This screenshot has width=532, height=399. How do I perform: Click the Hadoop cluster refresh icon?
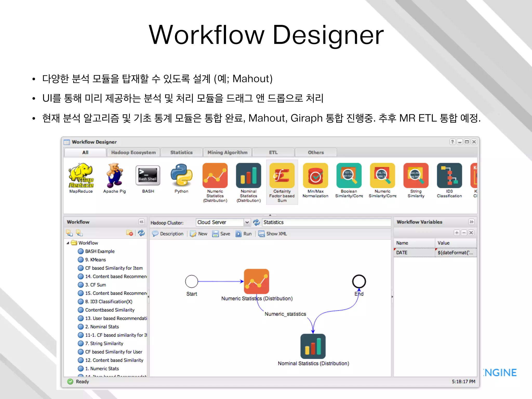click(256, 222)
